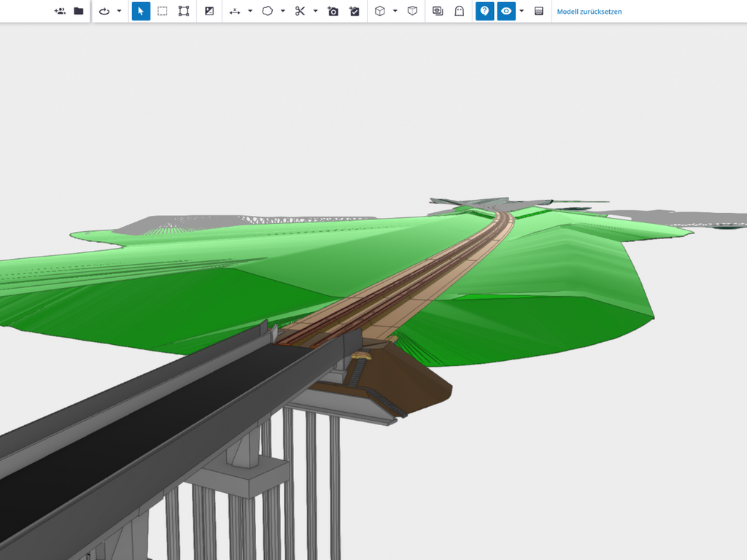The height and width of the screenshot is (560, 747).
Task: Click the add task clipboard icon
Action: (354, 11)
